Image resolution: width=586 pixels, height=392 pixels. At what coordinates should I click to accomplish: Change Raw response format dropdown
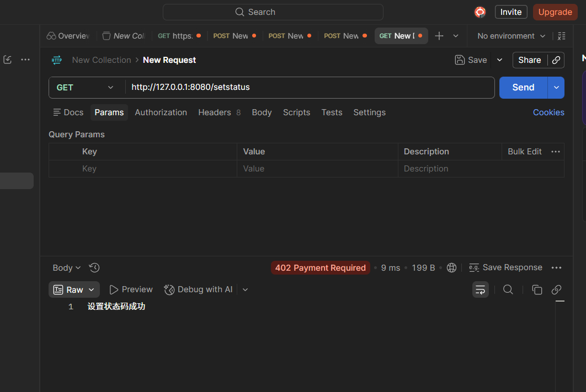tap(74, 289)
